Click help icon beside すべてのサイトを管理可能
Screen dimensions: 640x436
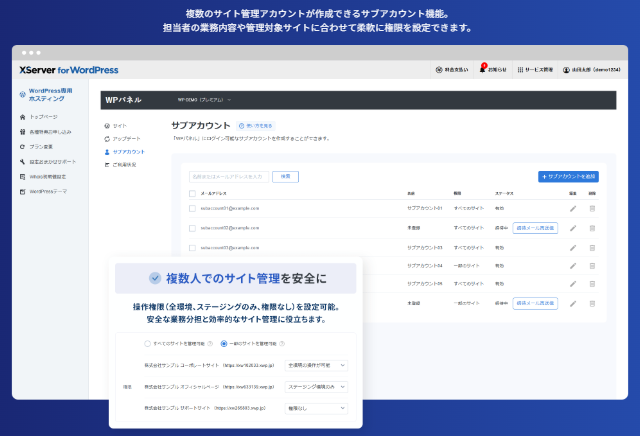(210, 344)
